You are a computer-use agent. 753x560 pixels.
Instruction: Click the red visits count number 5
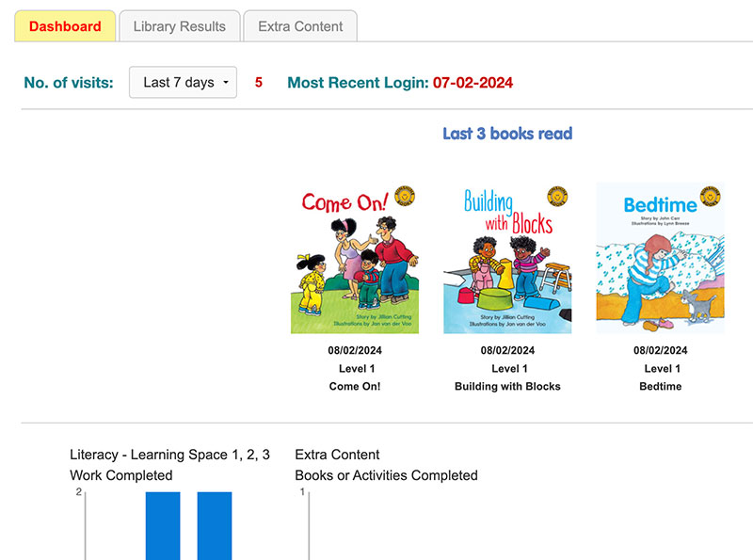[259, 83]
